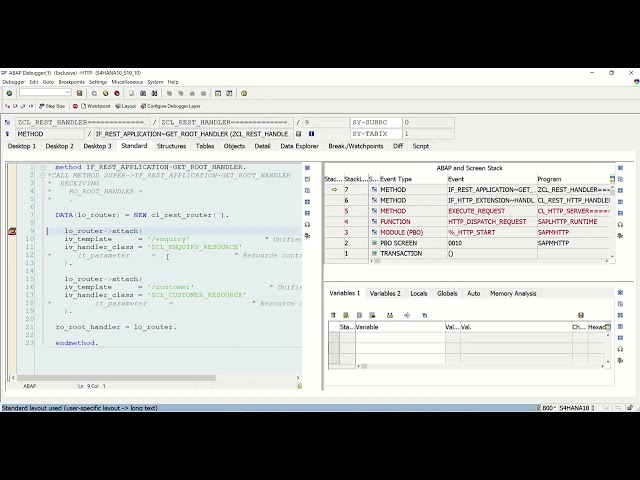Open the Breakpoints menu
Screen dimensions: 640x480
click(x=71, y=82)
